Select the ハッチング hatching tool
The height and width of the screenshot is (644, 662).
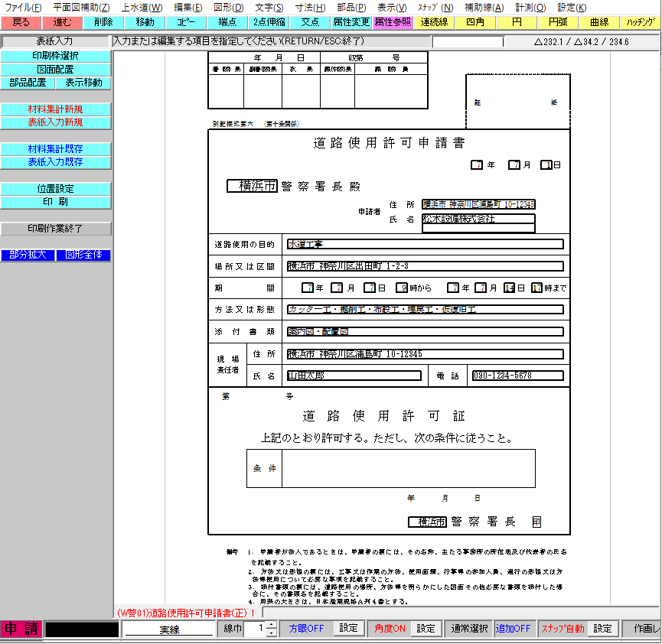pos(641,22)
